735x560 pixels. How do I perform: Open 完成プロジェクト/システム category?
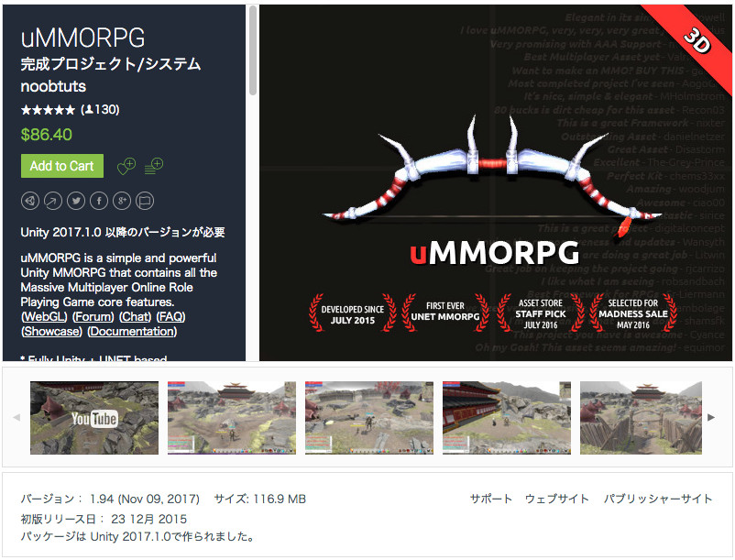click(x=111, y=64)
